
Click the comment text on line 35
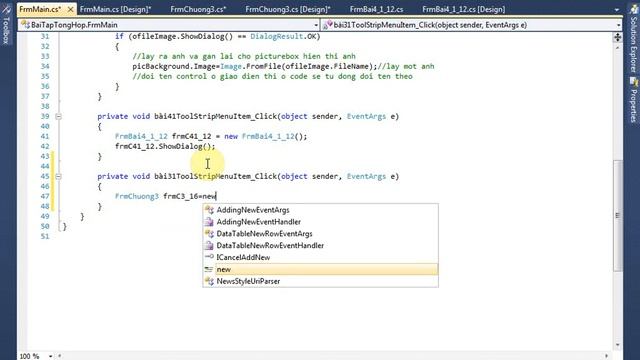click(272, 76)
